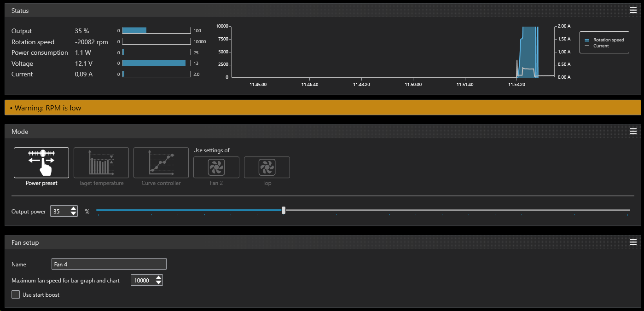
Task: Select the Power preset mode icon
Action: coord(41,163)
